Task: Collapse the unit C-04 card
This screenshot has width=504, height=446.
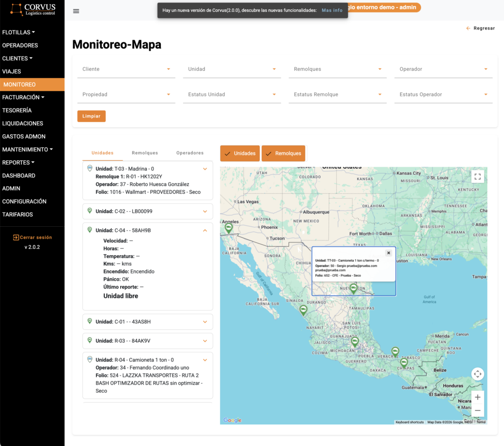Action: click(x=205, y=231)
